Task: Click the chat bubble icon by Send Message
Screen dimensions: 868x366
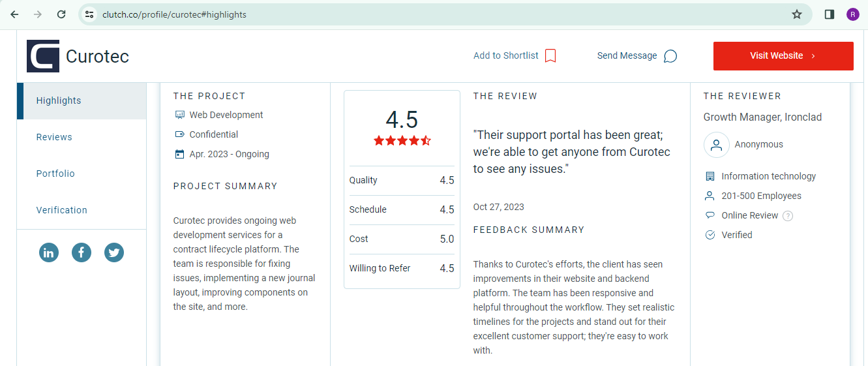Action: [670, 56]
